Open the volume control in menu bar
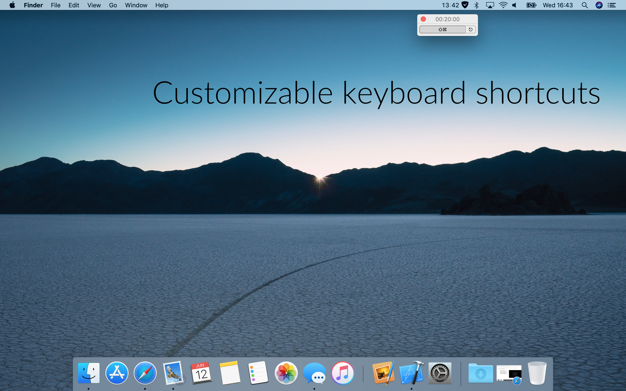The height and width of the screenshot is (391, 626). point(515,5)
